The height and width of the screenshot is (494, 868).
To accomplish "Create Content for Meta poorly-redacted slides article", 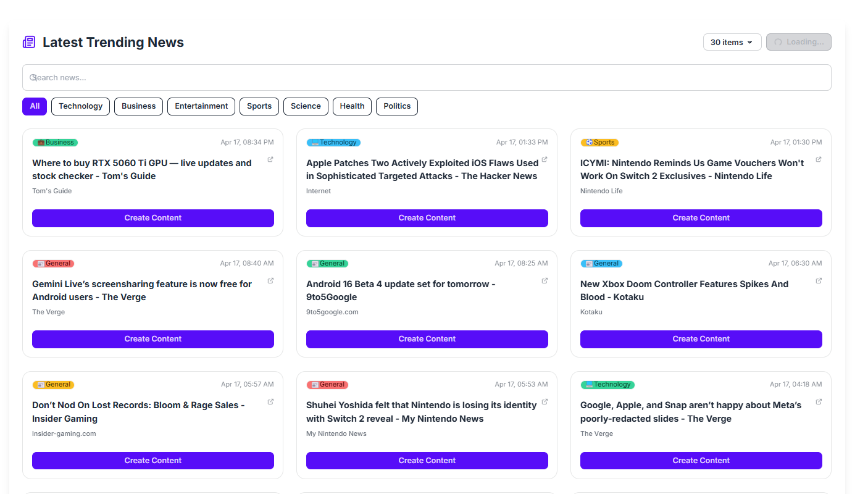I will [x=701, y=461].
